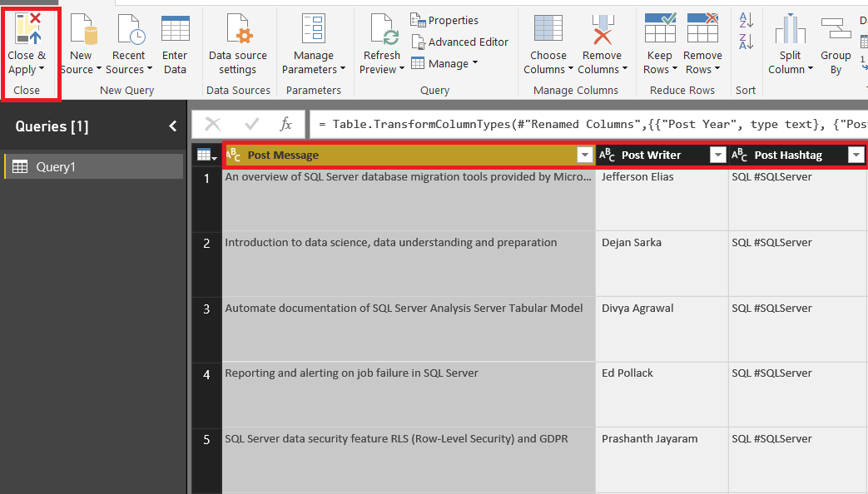Click the Keep Rows icon
Viewport: 868px width, 494px height.
[659, 29]
